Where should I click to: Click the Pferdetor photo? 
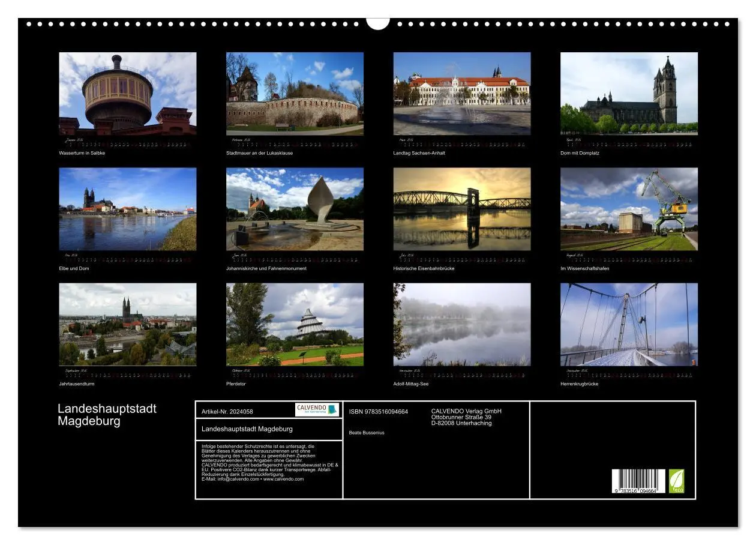(x=295, y=325)
